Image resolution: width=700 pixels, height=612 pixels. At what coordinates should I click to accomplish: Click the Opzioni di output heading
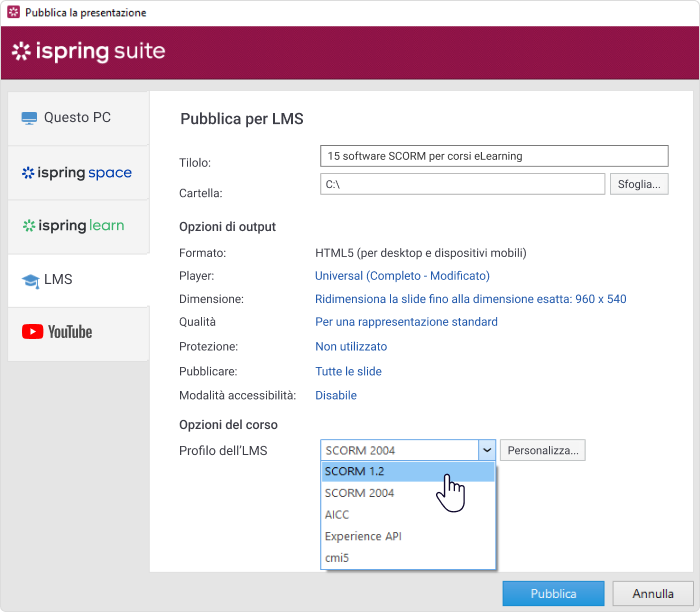pyautogui.click(x=227, y=227)
